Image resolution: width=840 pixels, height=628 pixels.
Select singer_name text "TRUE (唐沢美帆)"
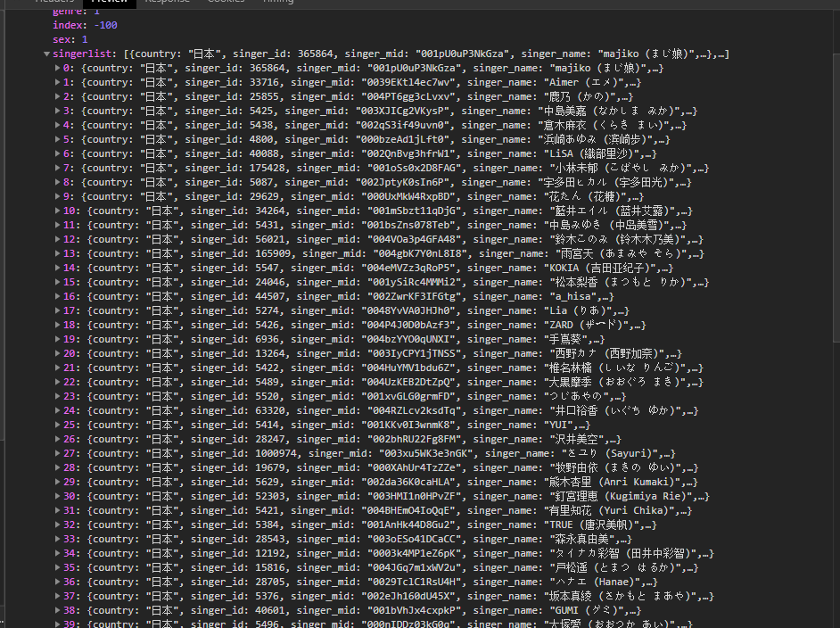tap(591, 525)
